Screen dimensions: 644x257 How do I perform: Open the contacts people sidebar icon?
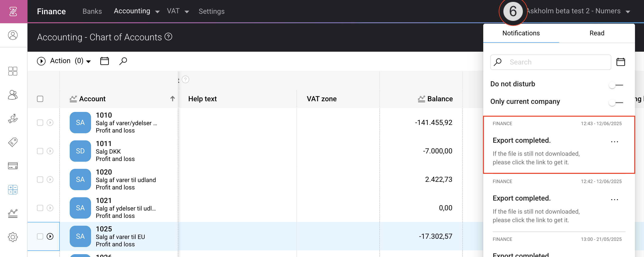[x=13, y=95]
